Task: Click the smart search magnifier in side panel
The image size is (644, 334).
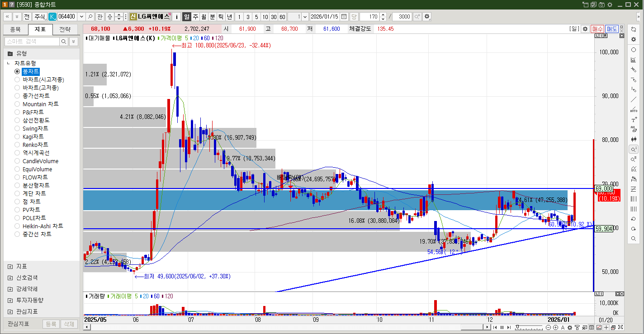Action: (64, 42)
